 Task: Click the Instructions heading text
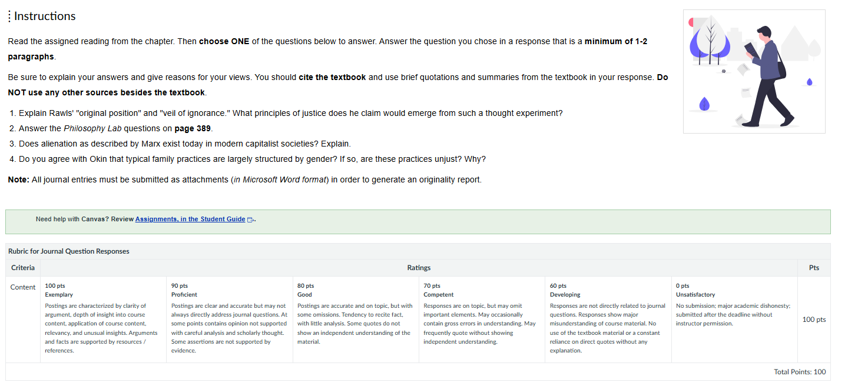(x=45, y=16)
